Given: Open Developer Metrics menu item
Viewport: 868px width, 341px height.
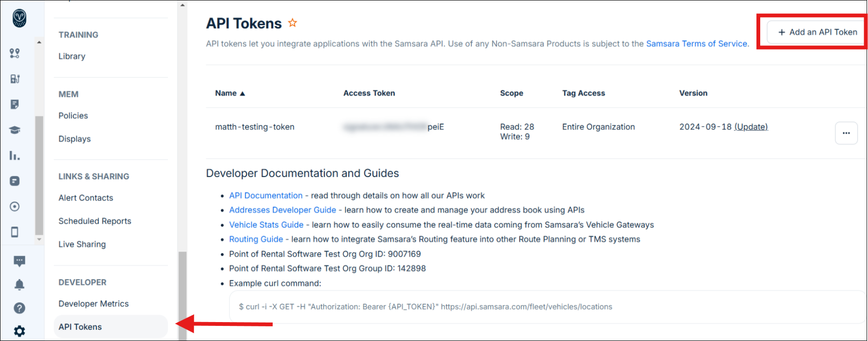Looking at the screenshot, I should (94, 304).
